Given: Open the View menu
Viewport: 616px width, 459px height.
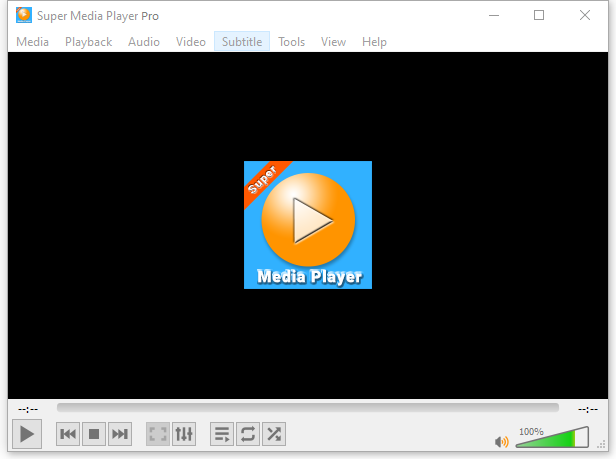Looking at the screenshot, I should 333,42.
